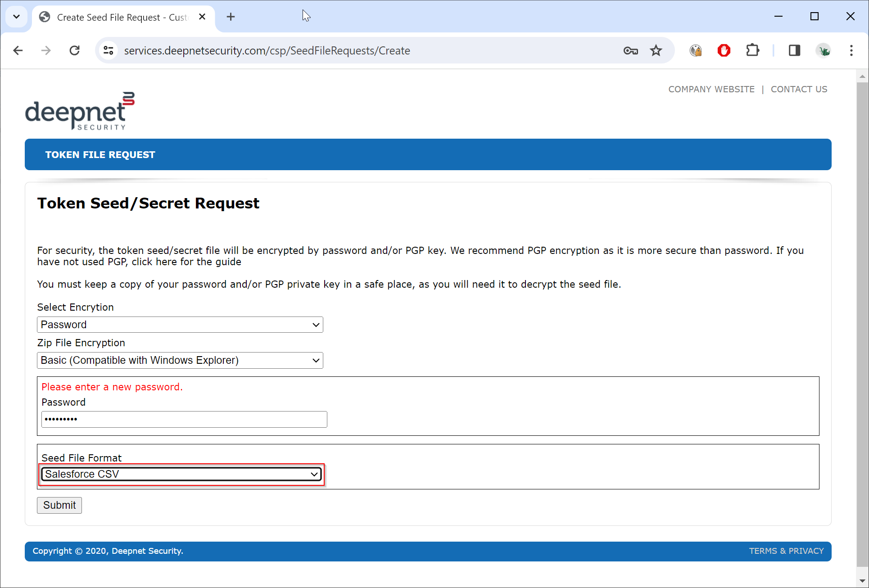
Task: Open the Extensions puzzle icon
Action: 752,50
